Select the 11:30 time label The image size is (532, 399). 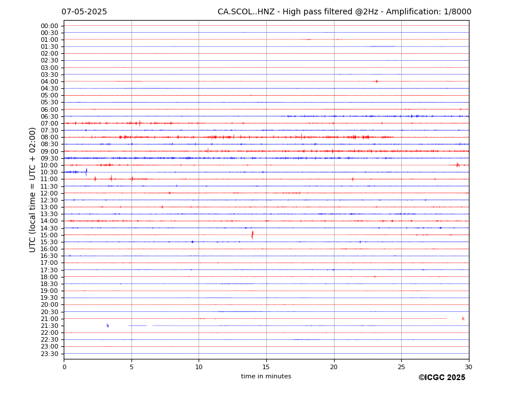pyautogui.click(x=49, y=186)
